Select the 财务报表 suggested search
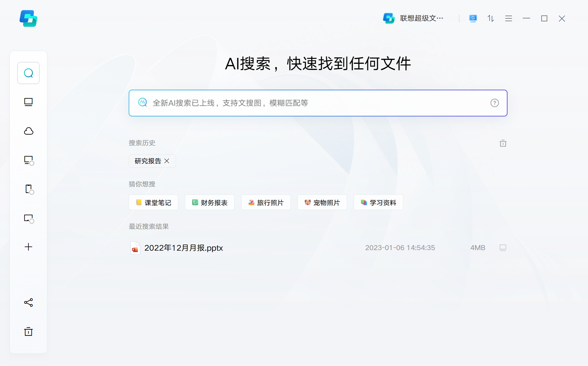Image resolution: width=588 pixels, height=366 pixels. [x=209, y=202]
